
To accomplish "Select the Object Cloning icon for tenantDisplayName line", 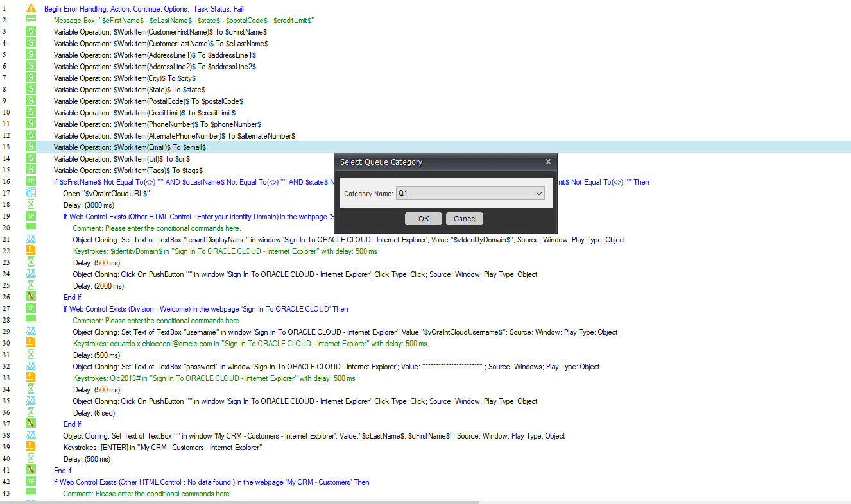I will click(30, 239).
